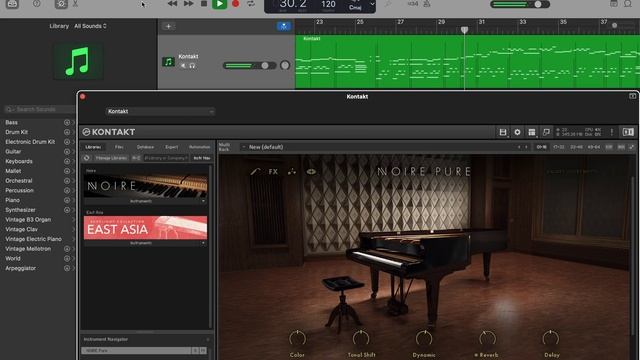Toggle the Smart Controls button

point(61,4)
